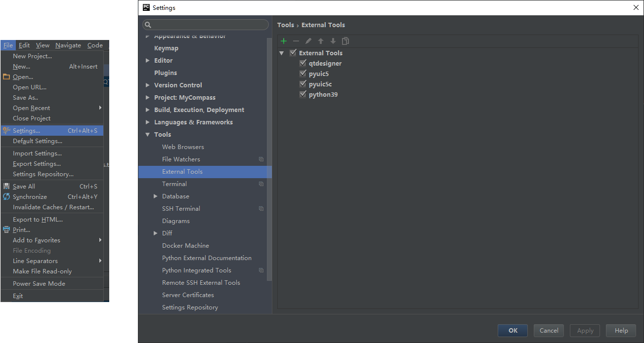This screenshot has width=644, height=343.
Task: Expand Build, Execution, Deployment section
Action: 148,110
